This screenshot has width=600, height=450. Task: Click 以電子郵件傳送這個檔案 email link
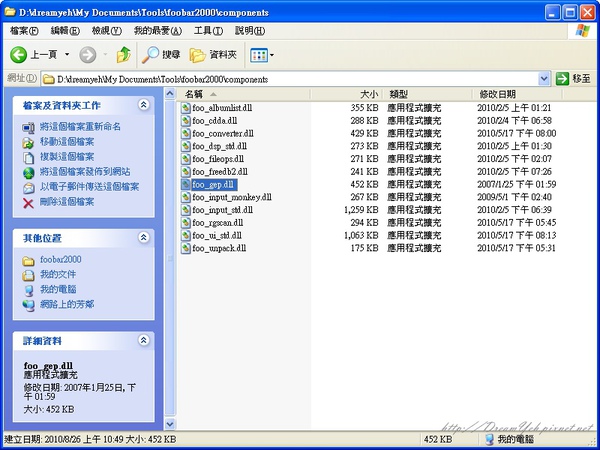[90, 187]
